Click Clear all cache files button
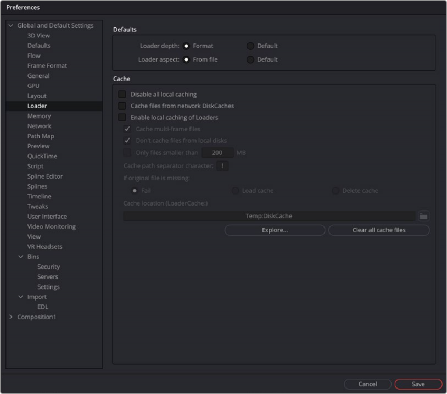The height and width of the screenshot is (394, 447). (x=379, y=230)
